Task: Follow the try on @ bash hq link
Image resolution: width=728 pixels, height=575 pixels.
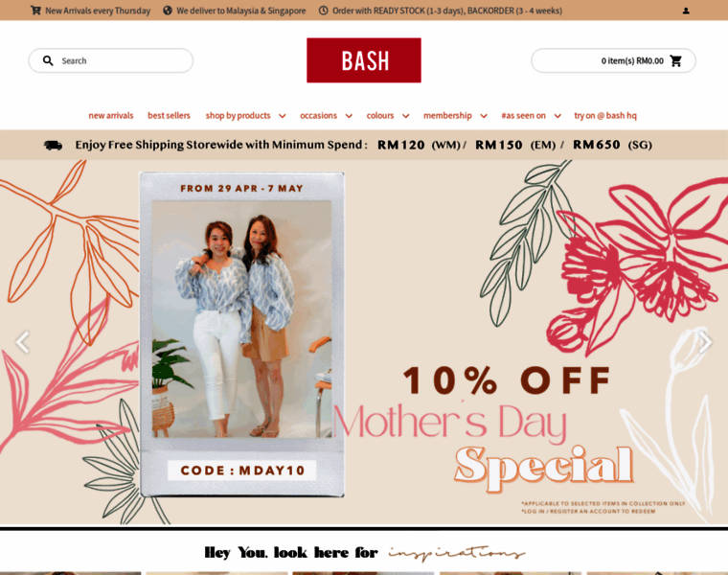Action: pyautogui.click(x=605, y=116)
